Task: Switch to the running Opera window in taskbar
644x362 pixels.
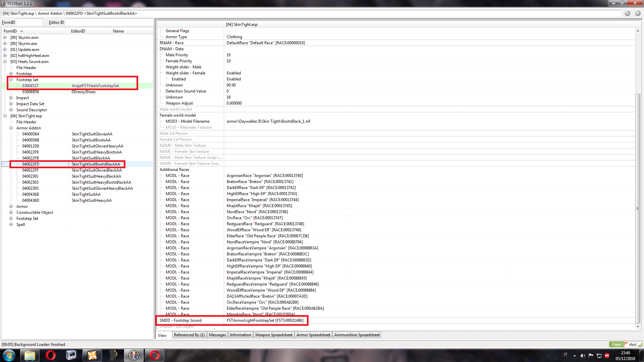Action: (x=155, y=355)
